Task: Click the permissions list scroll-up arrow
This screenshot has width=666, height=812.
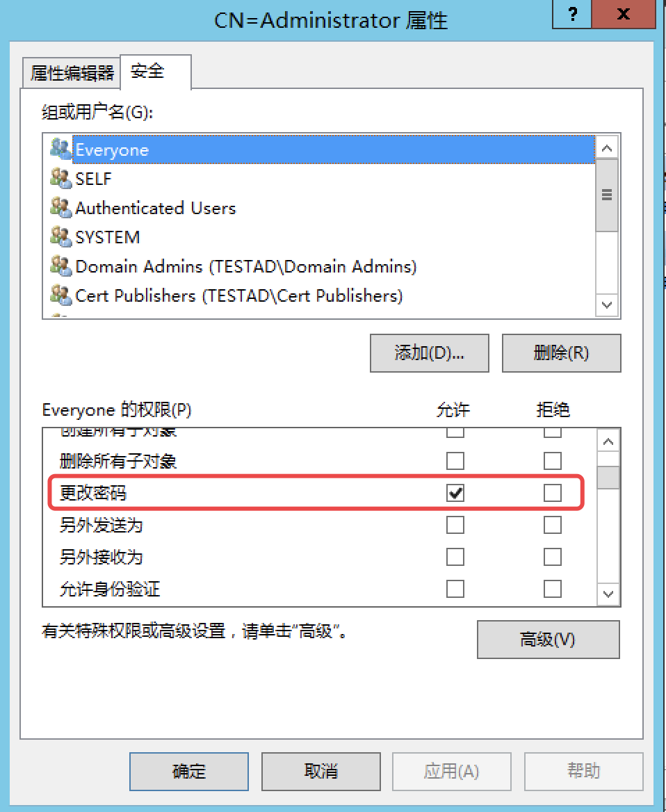Action: click(x=608, y=441)
